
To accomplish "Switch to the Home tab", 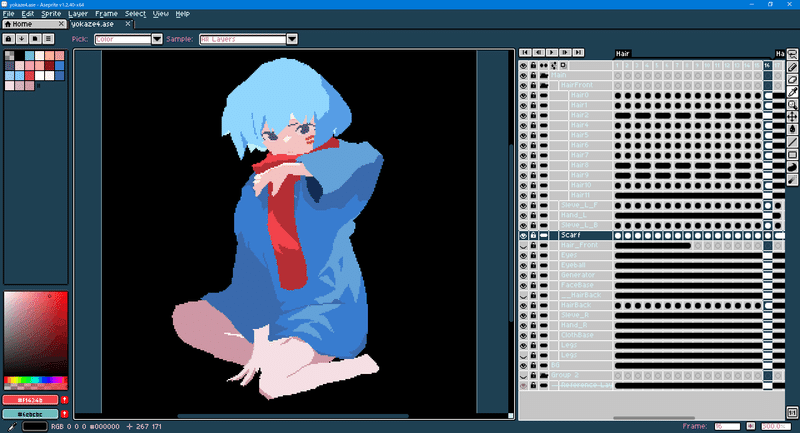I will tap(34, 24).
